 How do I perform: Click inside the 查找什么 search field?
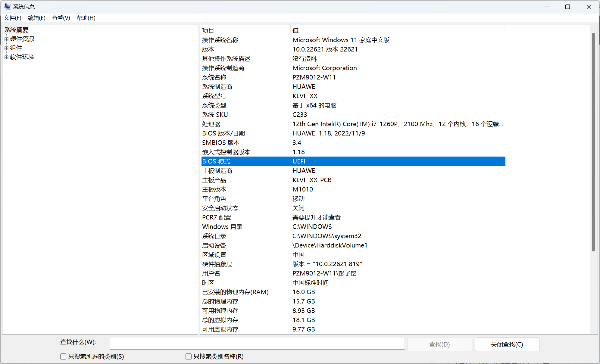point(257,343)
